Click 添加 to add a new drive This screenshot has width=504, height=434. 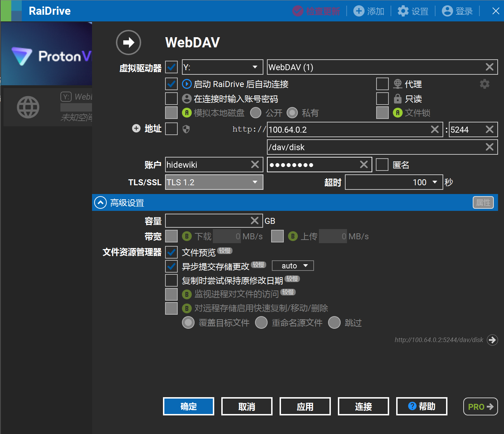(x=369, y=11)
